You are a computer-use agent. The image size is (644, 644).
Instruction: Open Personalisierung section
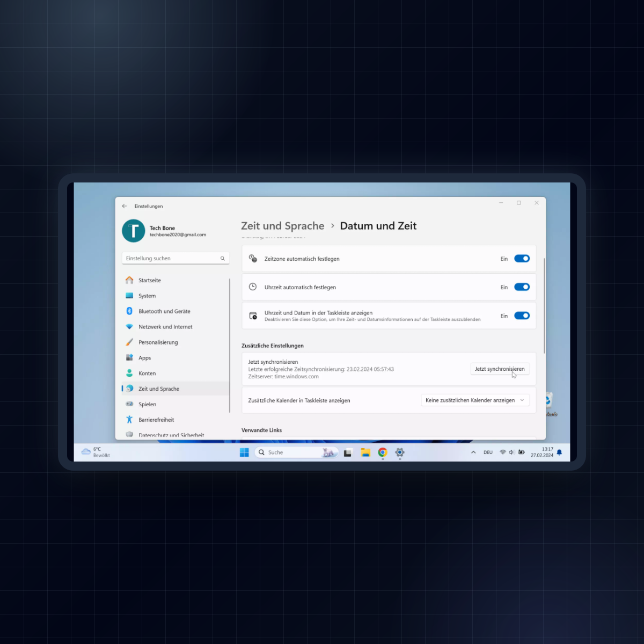(x=175, y=342)
